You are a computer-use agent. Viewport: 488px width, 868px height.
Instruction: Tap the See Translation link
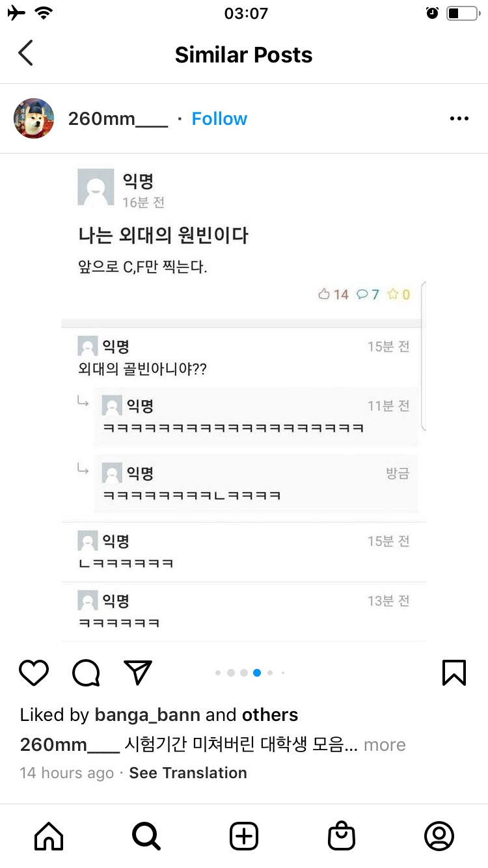pos(188,773)
